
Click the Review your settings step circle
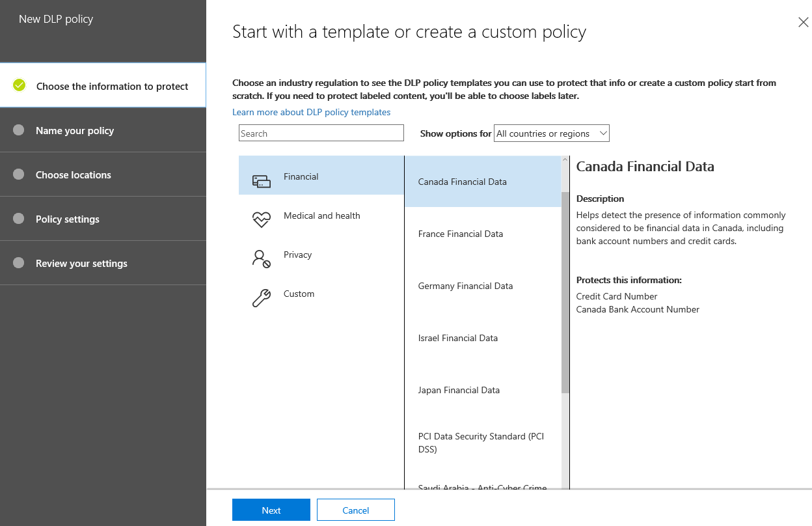point(20,263)
